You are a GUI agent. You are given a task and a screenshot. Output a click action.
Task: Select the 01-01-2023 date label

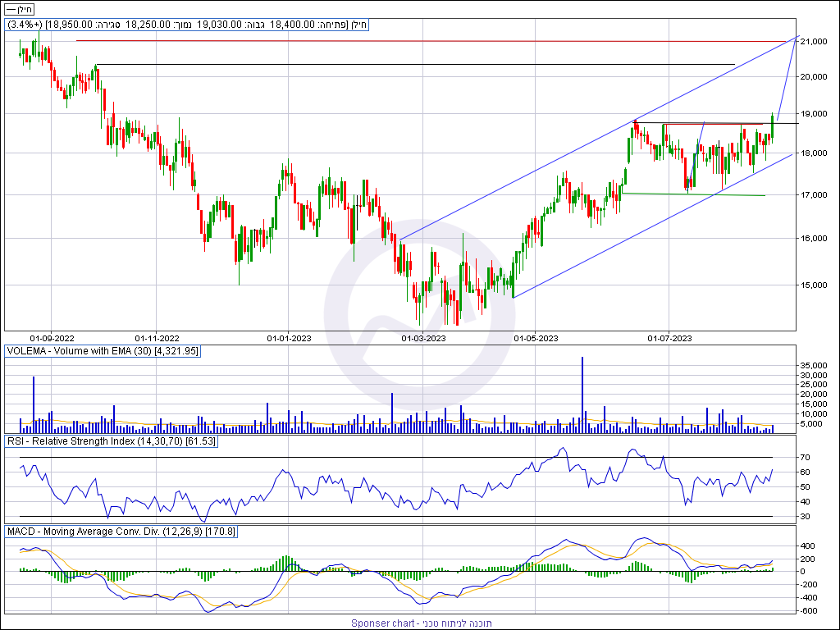(289, 338)
